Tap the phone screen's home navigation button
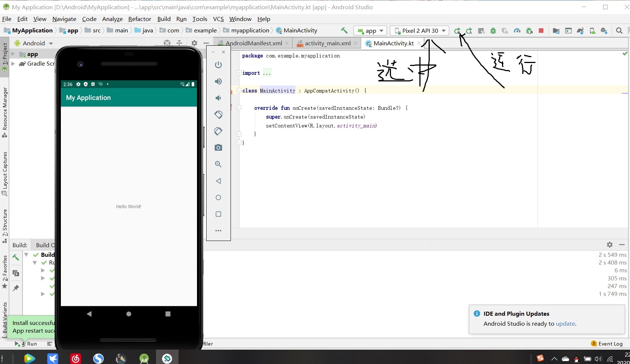Image resolution: width=630 pixels, height=364 pixels. tap(129, 314)
